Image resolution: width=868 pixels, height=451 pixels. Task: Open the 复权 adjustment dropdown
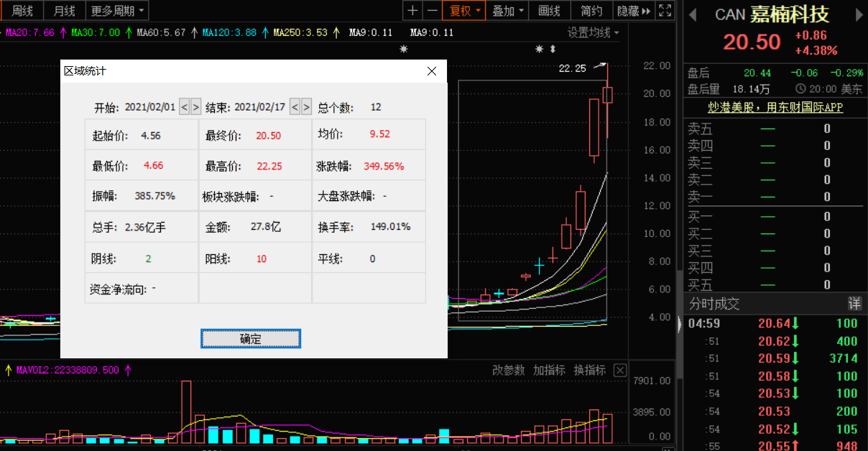click(464, 11)
